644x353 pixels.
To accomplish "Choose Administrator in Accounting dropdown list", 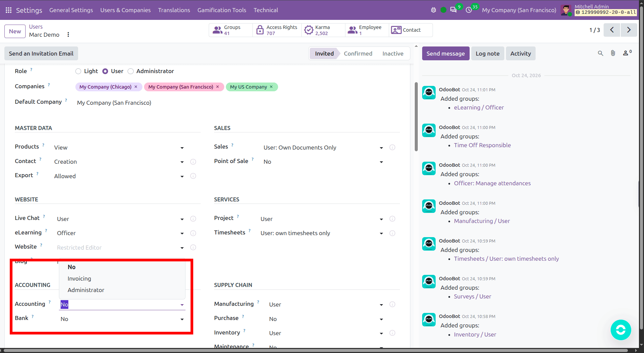I will pyautogui.click(x=122, y=290).
